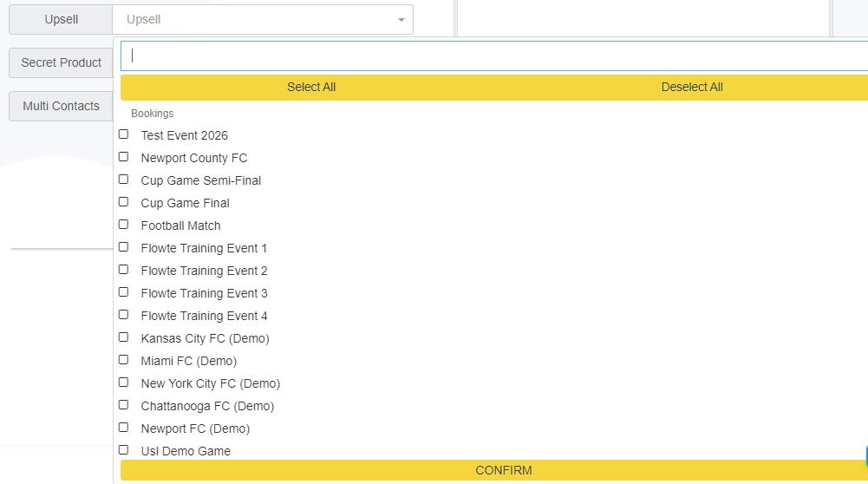Enable the Football Match checkbox
The width and height of the screenshot is (868, 484).
point(123,225)
